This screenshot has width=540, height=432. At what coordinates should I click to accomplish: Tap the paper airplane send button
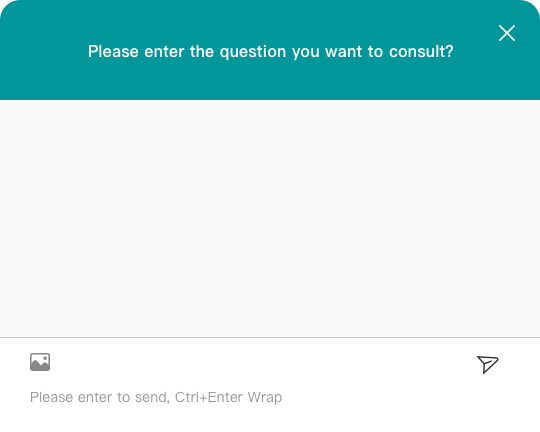click(x=487, y=364)
